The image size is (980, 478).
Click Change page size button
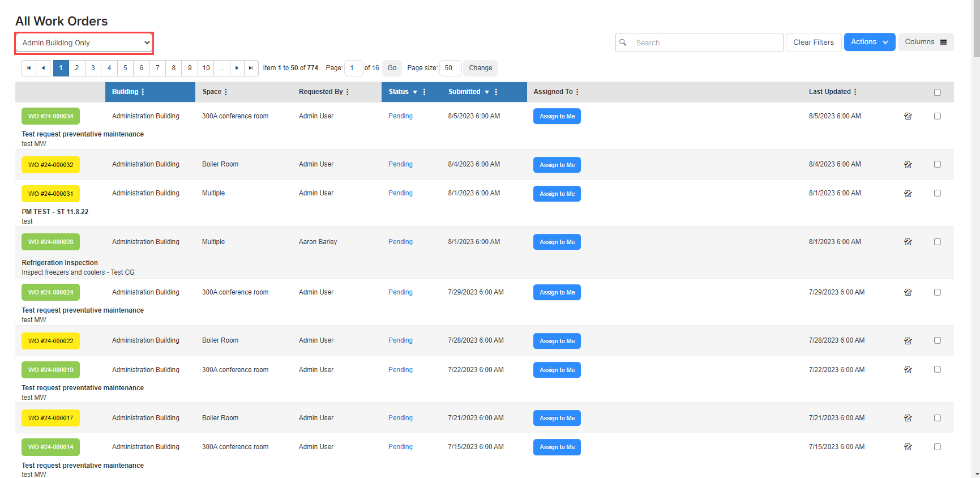481,68
